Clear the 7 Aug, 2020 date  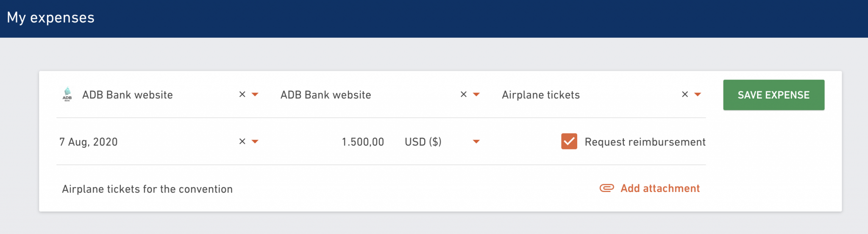[242, 141]
